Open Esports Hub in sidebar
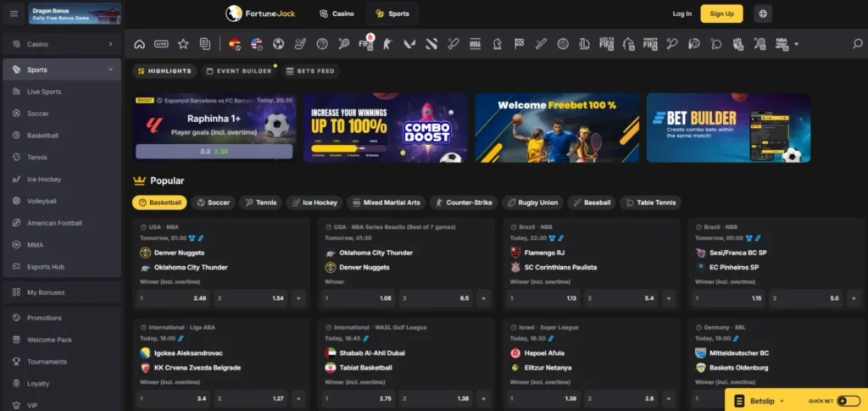Viewport: 868px width, 411px height. [62, 267]
